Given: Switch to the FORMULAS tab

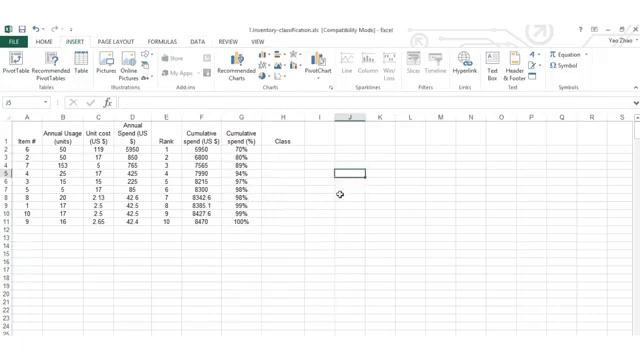Looking at the screenshot, I should click(x=162, y=42).
